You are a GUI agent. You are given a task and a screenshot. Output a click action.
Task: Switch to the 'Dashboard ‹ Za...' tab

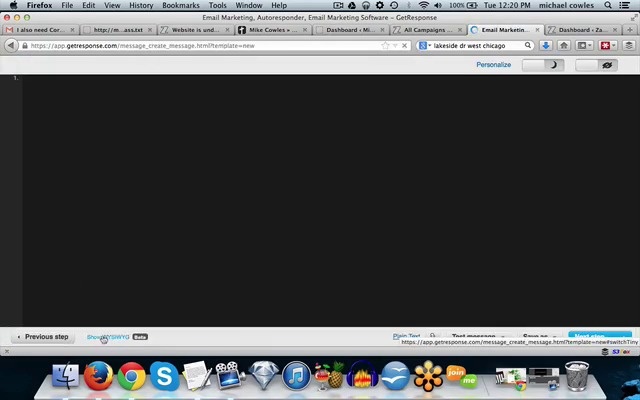point(583,30)
